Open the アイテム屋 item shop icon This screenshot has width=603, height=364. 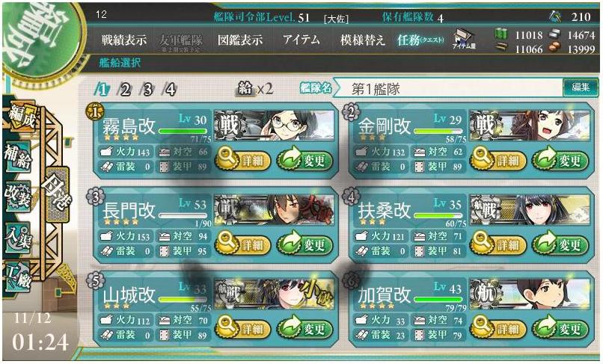click(464, 39)
